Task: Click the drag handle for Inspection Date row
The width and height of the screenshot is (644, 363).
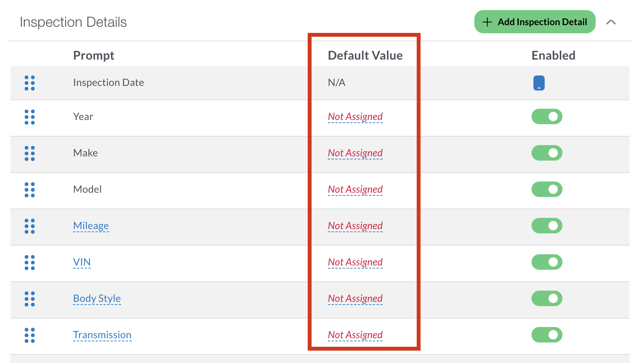Action: 30,83
